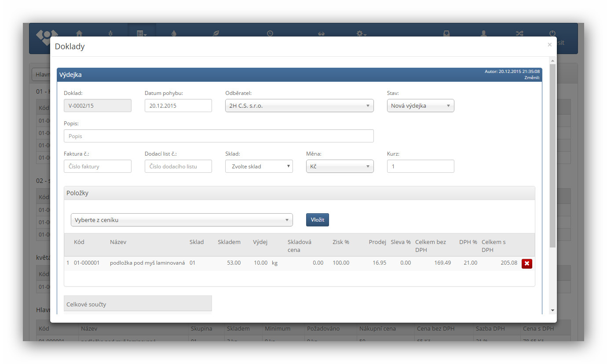Click the shuffle arrows icon in navbar
The image size is (607, 364).
tap(519, 33)
